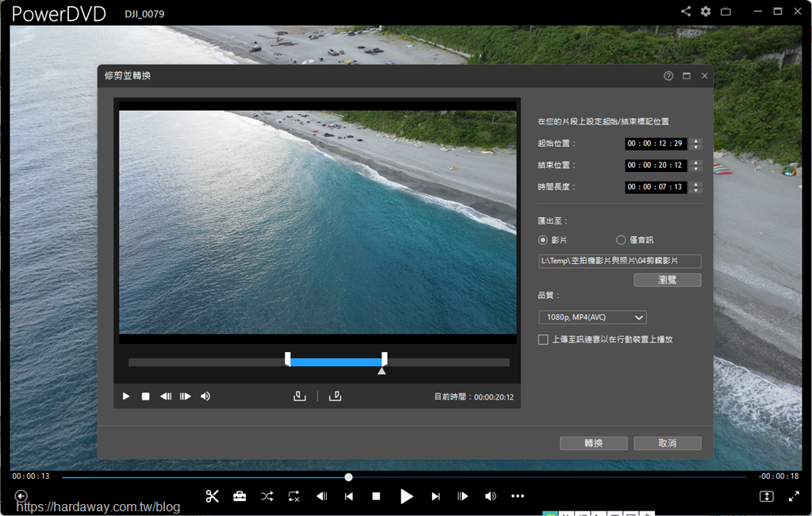
Task: Click the triangle playhead marker under trim timeline
Action: tap(381, 371)
